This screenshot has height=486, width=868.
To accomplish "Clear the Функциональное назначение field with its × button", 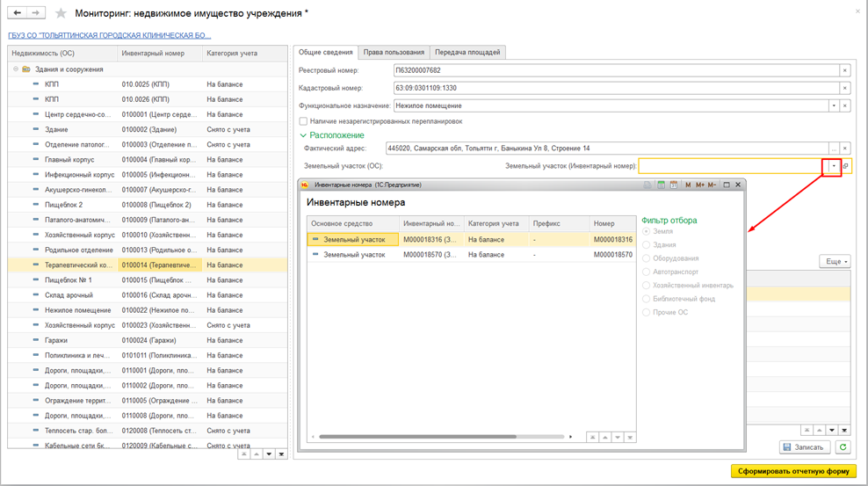I will point(845,105).
